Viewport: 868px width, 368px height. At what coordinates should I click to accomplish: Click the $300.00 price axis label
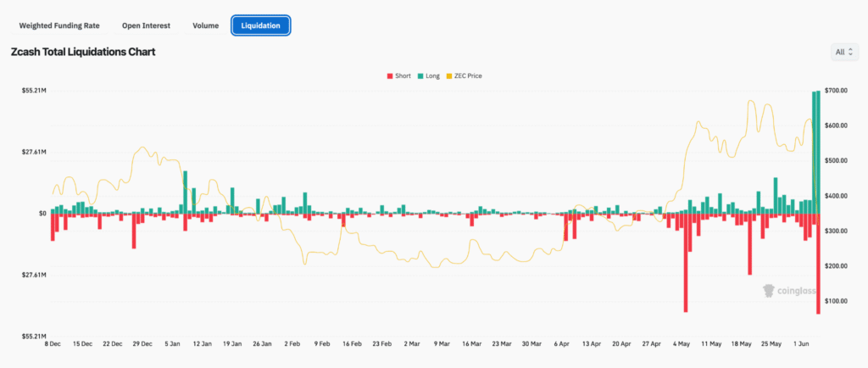point(836,231)
